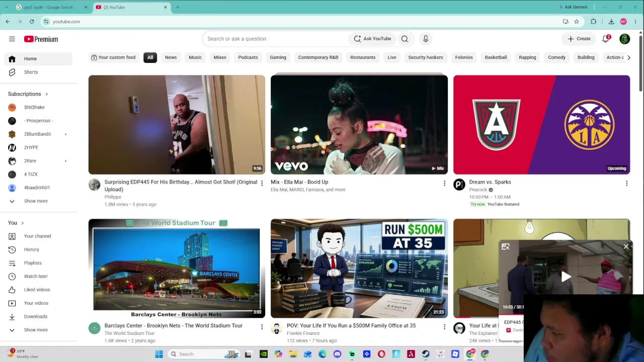Open options menu for Ella Mai mix
Viewport: 644px width, 362px height.
[x=444, y=183]
